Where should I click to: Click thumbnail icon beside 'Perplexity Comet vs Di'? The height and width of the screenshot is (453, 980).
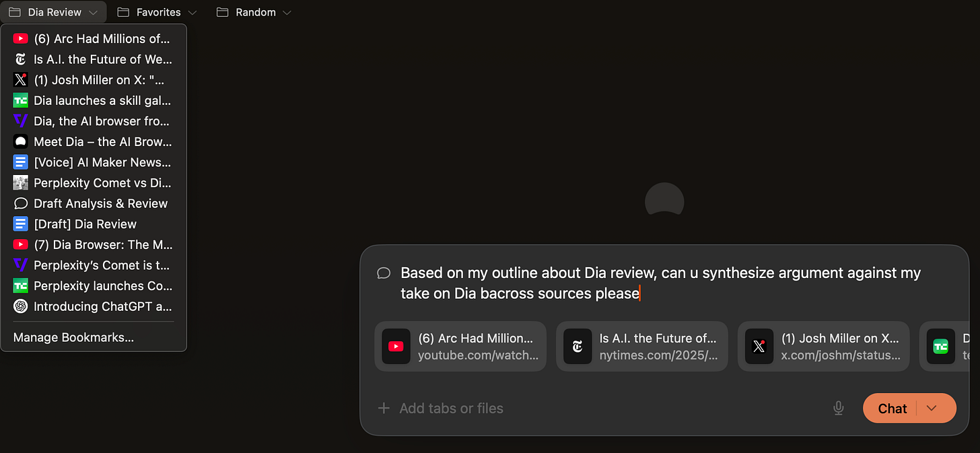click(21, 182)
